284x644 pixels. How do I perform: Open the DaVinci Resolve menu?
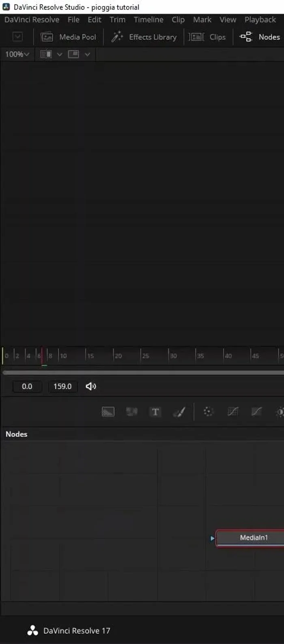pyautogui.click(x=32, y=19)
